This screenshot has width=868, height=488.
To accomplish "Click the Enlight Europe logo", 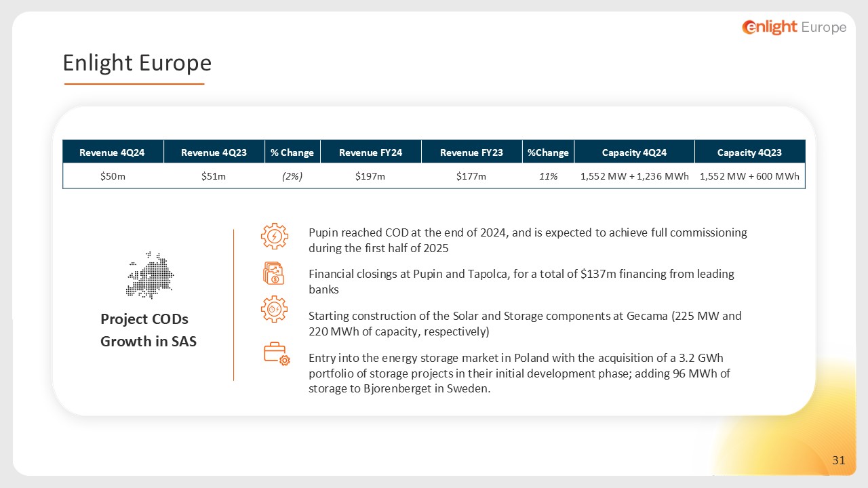I will [794, 27].
